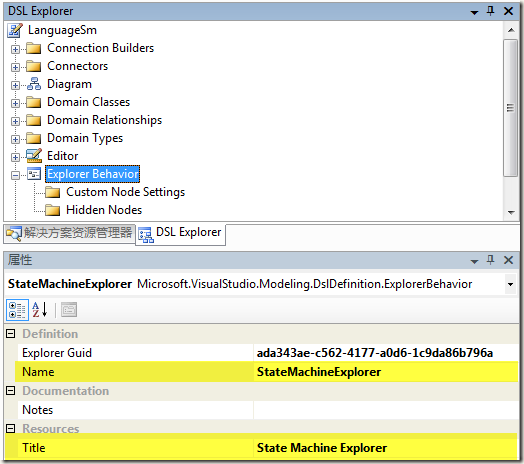Select the Notes property label
This screenshot has width=524, height=464.
[x=37, y=410]
